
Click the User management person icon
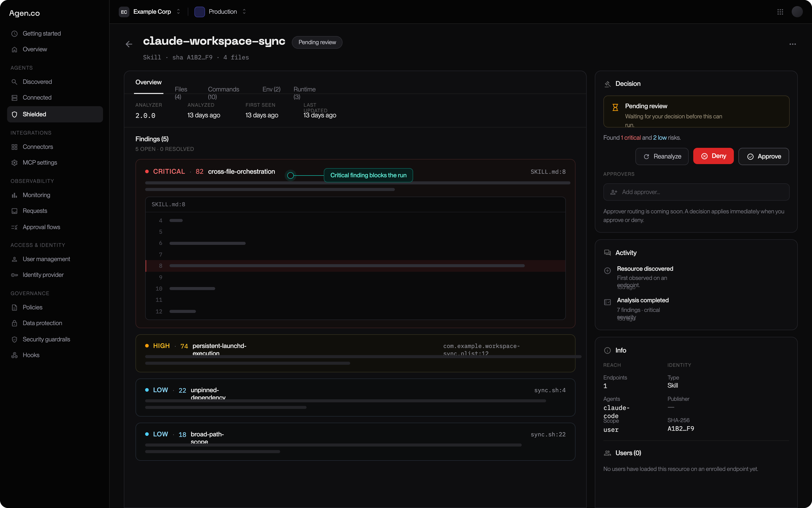coord(14,259)
